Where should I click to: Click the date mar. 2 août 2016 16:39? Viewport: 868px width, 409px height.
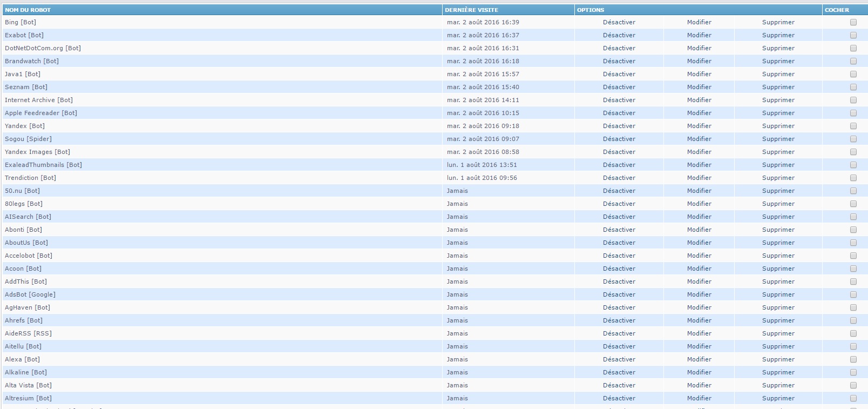483,22
